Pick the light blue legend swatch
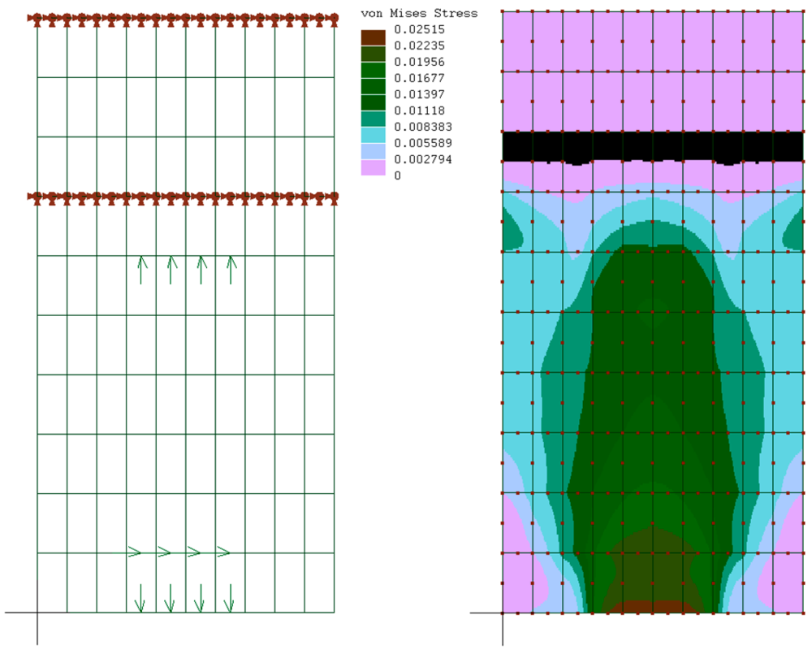Viewport: 812px width, 650px height. 374,151
